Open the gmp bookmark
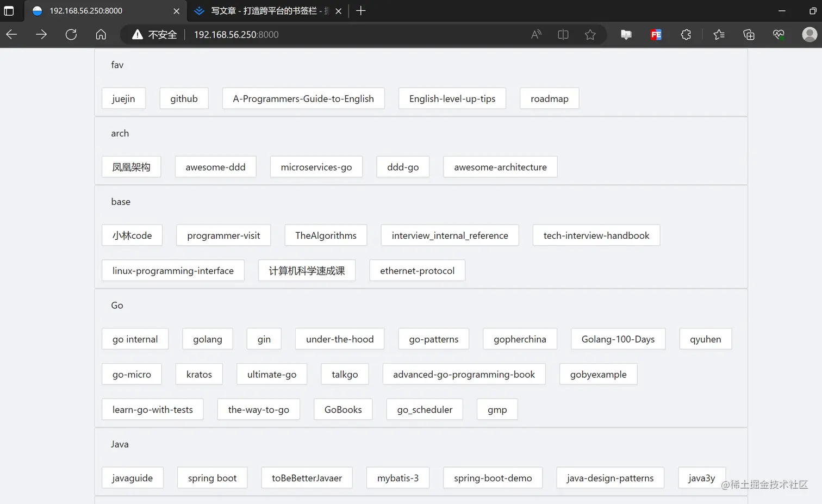This screenshot has height=504, width=822. click(497, 410)
